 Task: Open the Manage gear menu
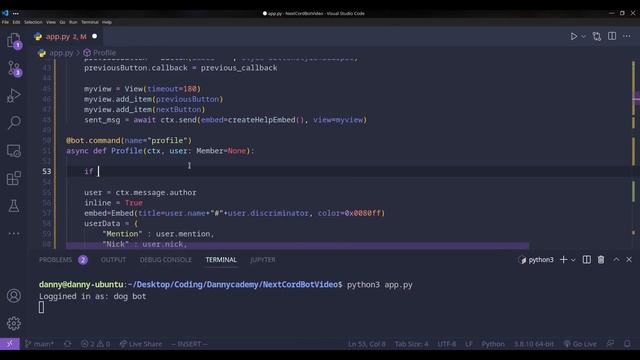[14, 323]
